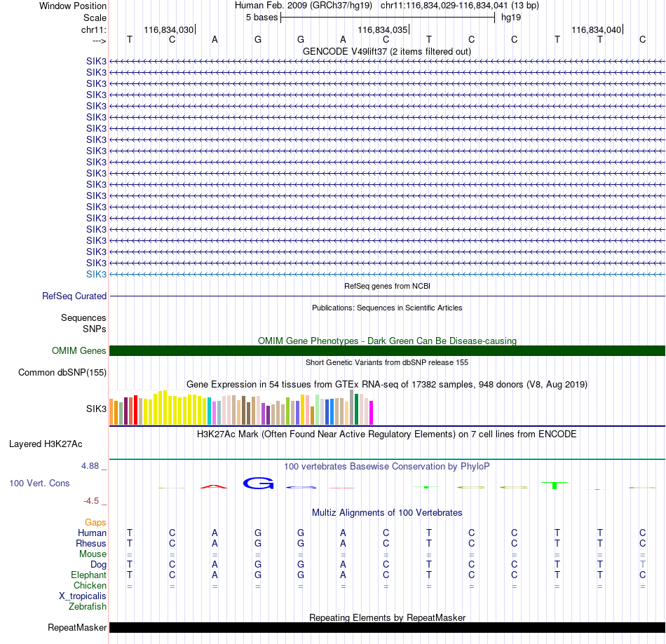This screenshot has height=644, width=666.
Task: Open the 100 Vert. Cons track label
Action: tap(39, 483)
